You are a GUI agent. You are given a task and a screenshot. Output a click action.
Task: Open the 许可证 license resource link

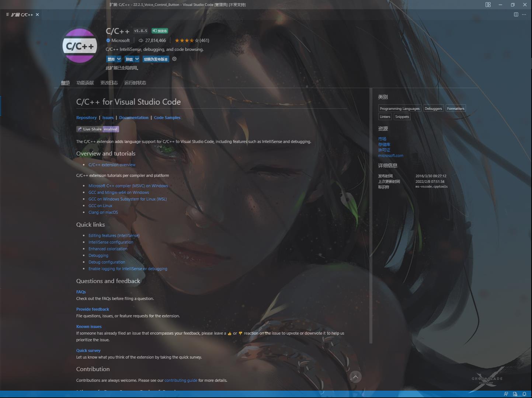[x=384, y=150]
